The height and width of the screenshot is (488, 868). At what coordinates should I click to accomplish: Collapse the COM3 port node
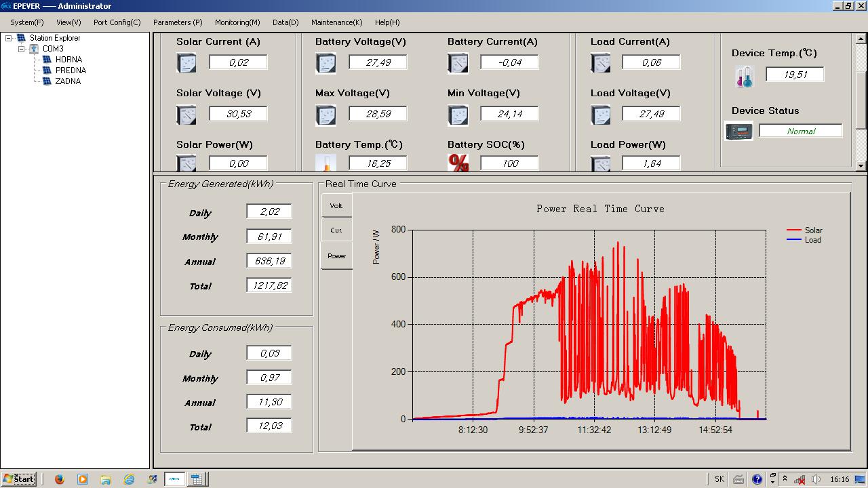point(22,49)
